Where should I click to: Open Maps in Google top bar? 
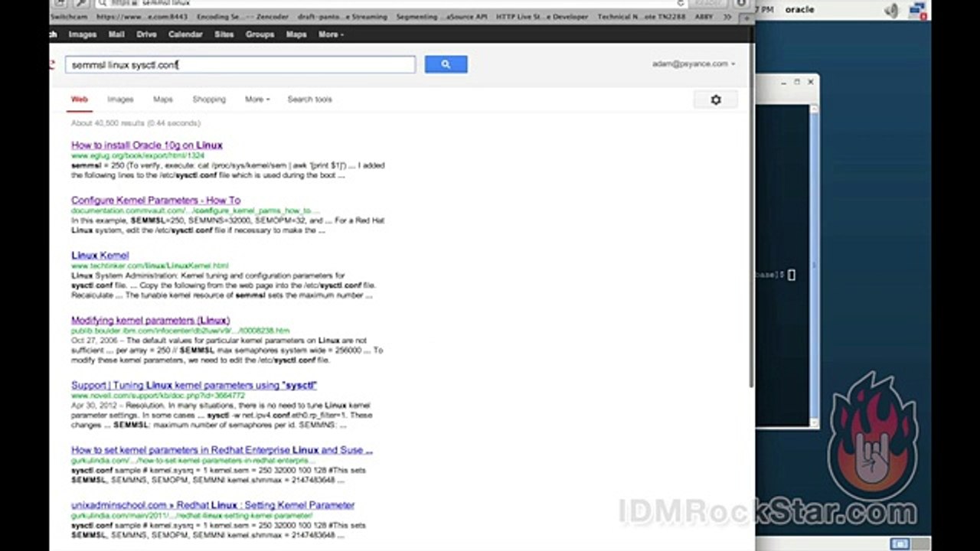click(296, 34)
